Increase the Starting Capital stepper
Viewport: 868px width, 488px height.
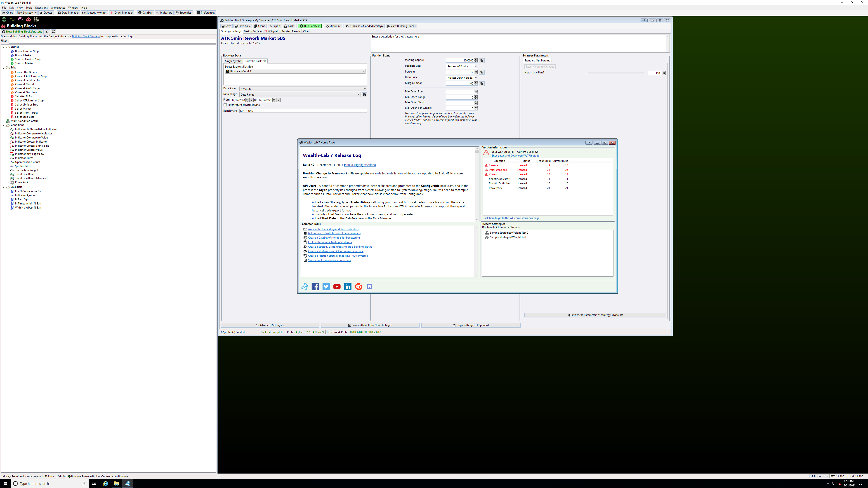coord(476,60)
